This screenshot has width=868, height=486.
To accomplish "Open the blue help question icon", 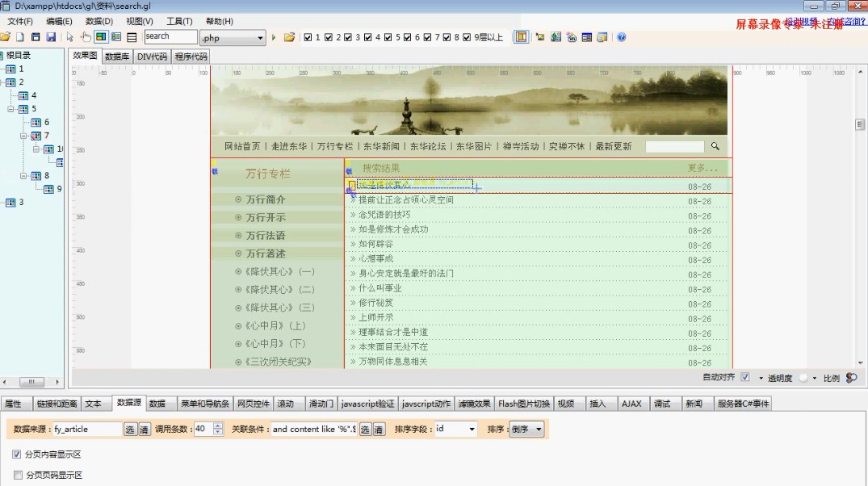I will point(622,37).
